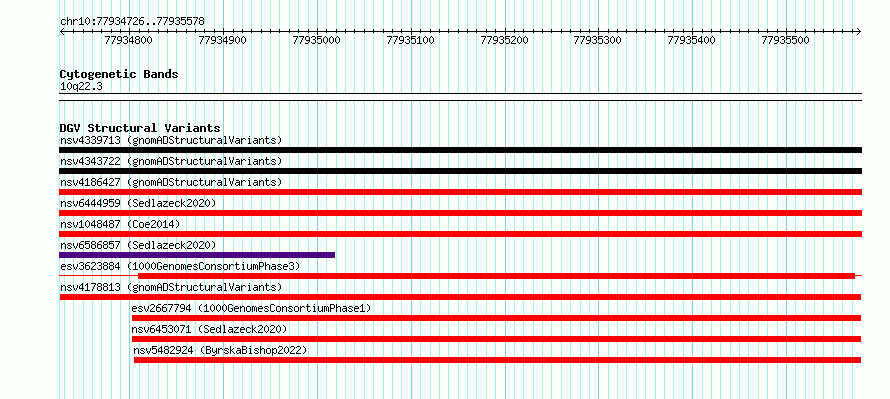The height and width of the screenshot is (399, 890).
Task: Click the nsv4339713 gnomAD variant label
Action: point(171,140)
